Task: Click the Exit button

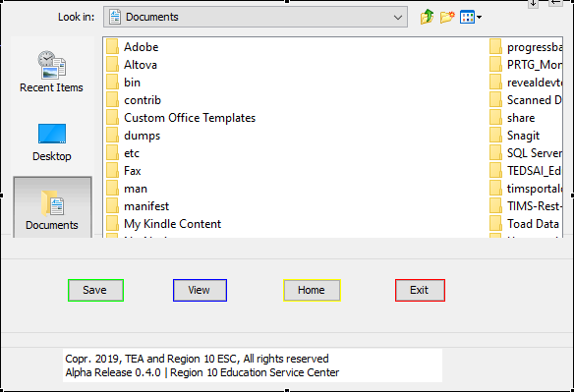Action: [420, 290]
